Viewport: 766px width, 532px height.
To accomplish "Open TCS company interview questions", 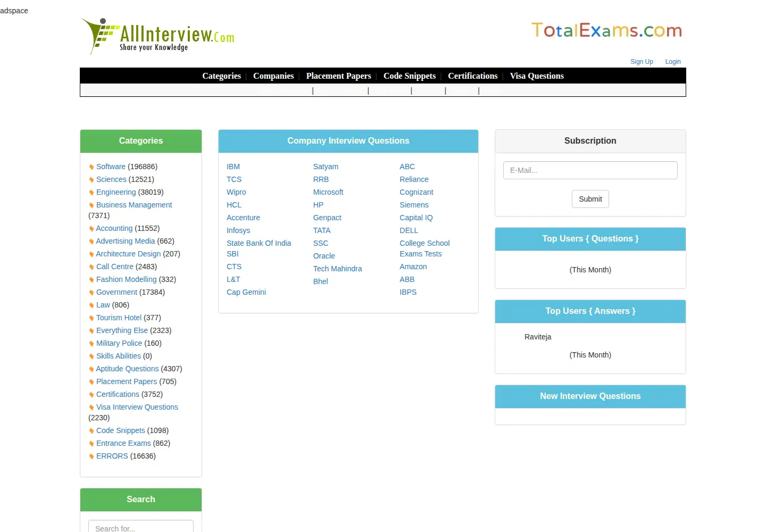I will [234, 179].
